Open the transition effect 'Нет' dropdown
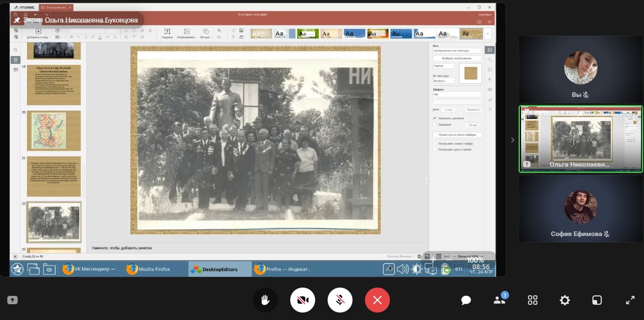The width and height of the screenshot is (644, 320). click(x=457, y=94)
